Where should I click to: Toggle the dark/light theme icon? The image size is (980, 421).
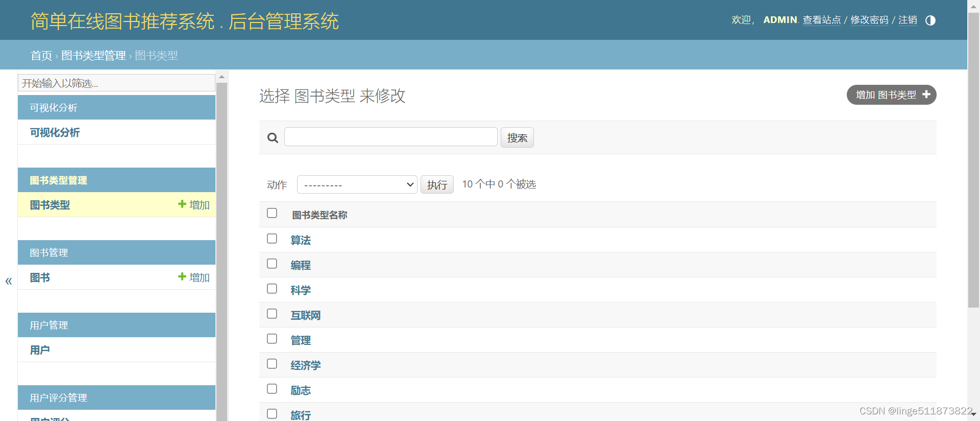(x=930, y=20)
